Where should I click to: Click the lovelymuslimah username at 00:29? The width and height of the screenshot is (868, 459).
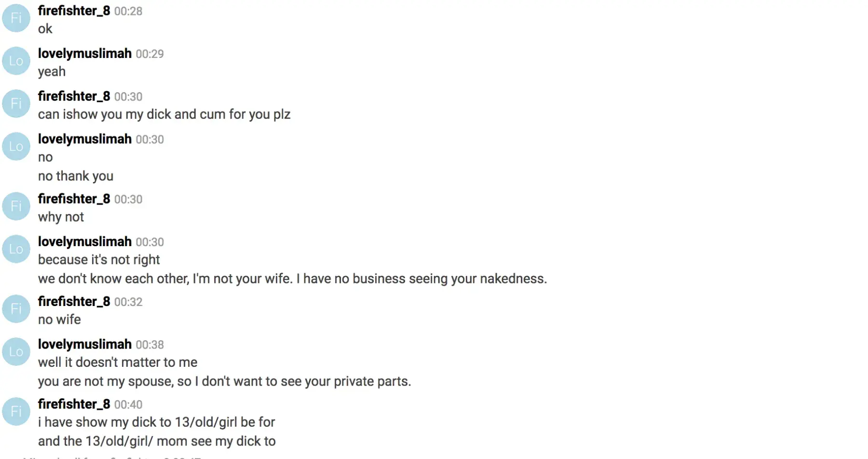coord(84,53)
